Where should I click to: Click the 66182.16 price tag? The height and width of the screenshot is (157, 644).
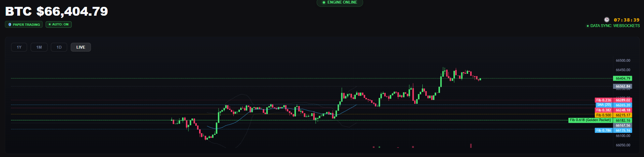pyautogui.click(x=622, y=120)
